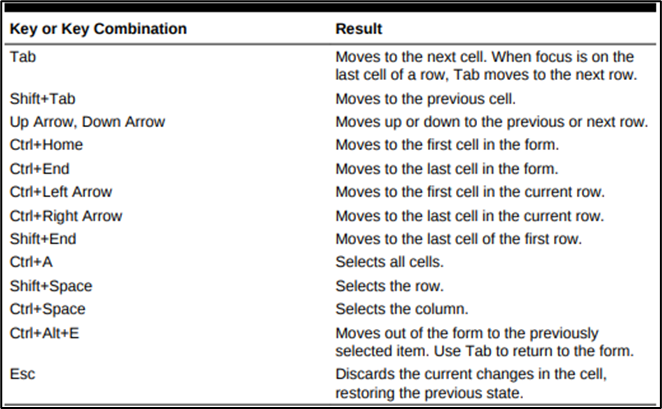Select the 'Ctrl+Alt+E' key cell

click(x=44, y=333)
